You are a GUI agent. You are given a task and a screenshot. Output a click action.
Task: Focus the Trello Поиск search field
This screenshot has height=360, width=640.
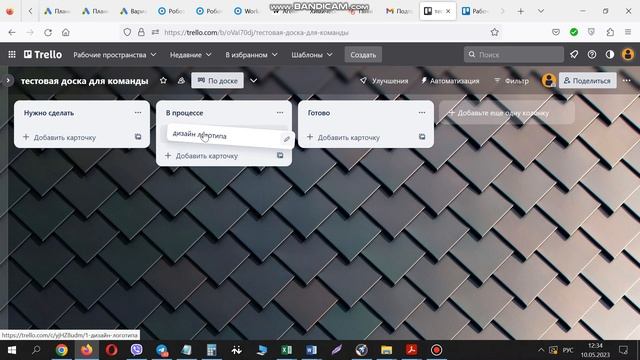(513, 54)
